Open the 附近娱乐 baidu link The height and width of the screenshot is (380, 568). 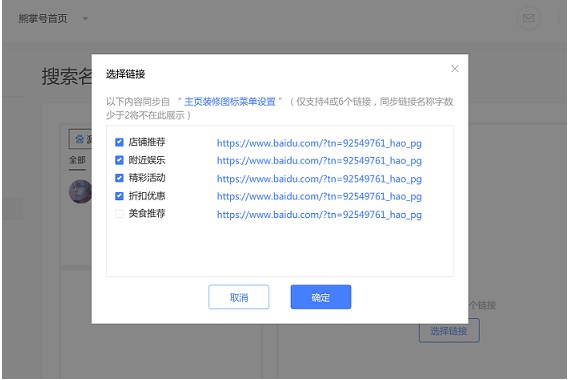coord(319,161)
